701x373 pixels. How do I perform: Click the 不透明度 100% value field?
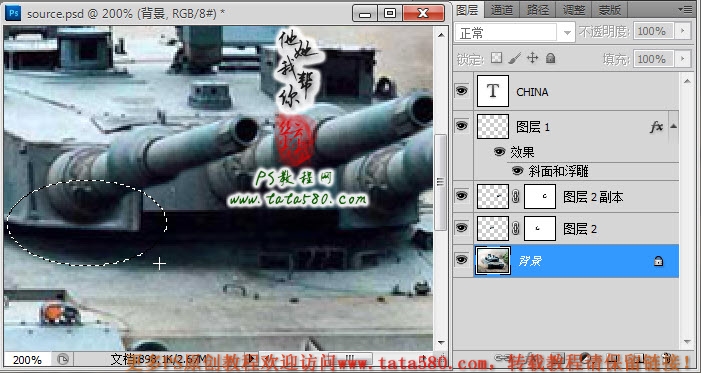pyautogui.click(x=654, y=31)
